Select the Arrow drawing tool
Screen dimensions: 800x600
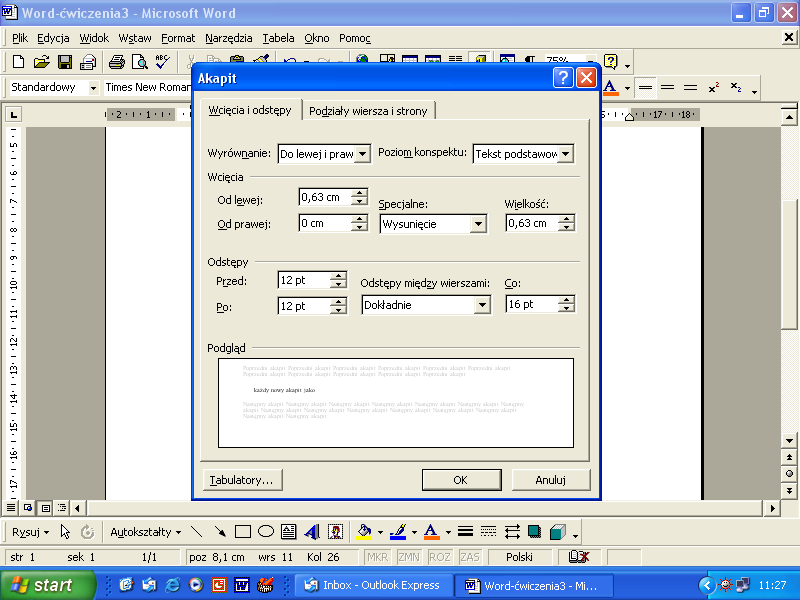(x=219, y=532)
